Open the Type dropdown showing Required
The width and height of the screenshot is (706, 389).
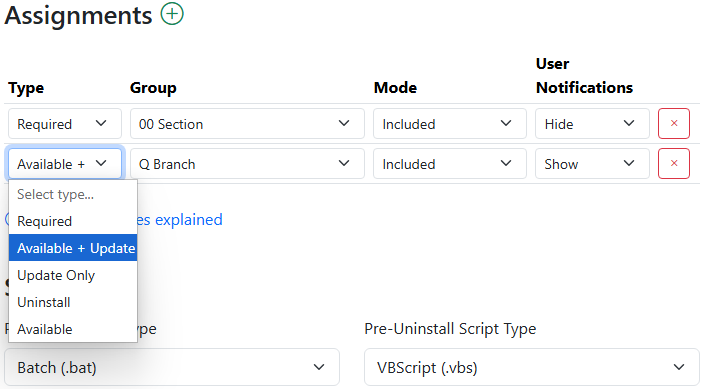65,123
